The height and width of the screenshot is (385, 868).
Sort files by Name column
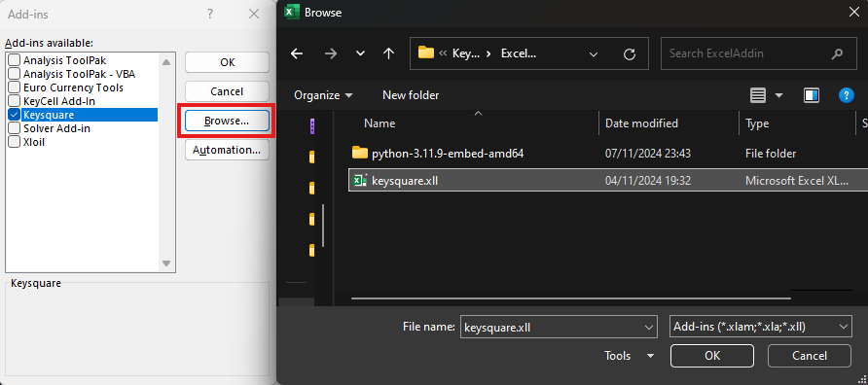pyautogui.click(x=380, y=123)
